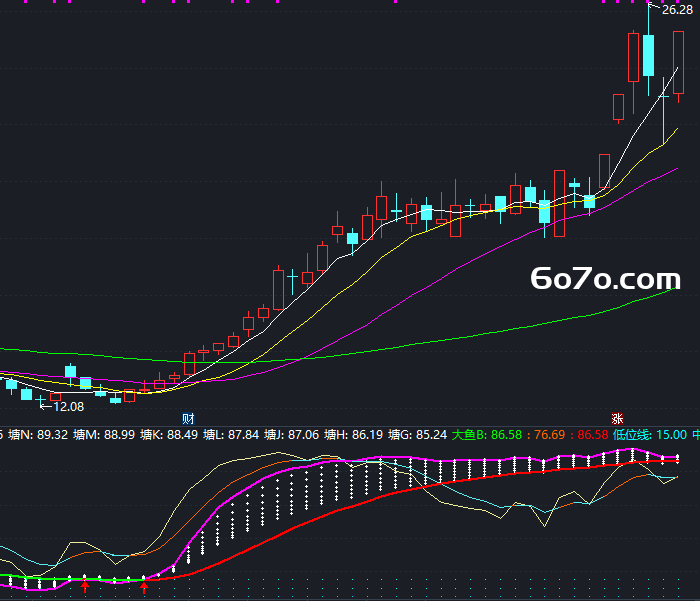Click the 塘L: 87.84 indicator value
The image size is (700, 601).
[231, 434]
